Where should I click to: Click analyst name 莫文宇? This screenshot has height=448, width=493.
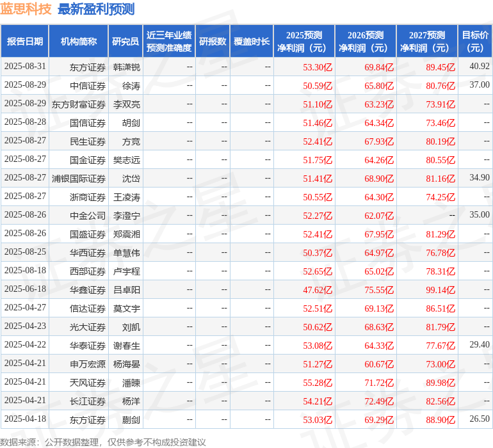pyautogui.click(x=127, y=308)
